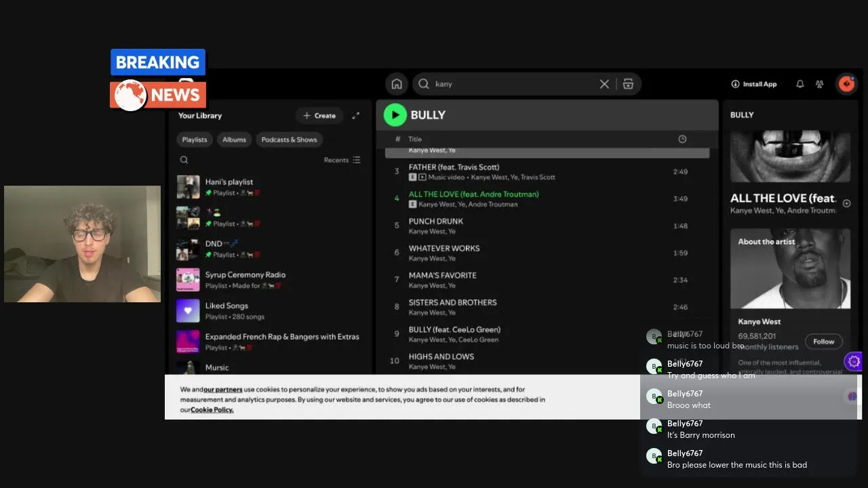Open notifications bell icon
This screenshot has width=868, height=488.
[800, 84]
